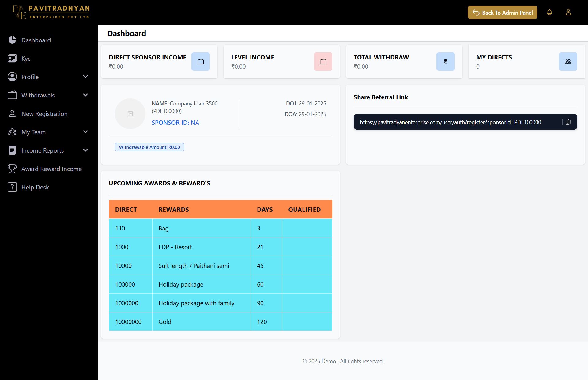Expand the Income Reports submenu chevron

(x=85, y=150)
